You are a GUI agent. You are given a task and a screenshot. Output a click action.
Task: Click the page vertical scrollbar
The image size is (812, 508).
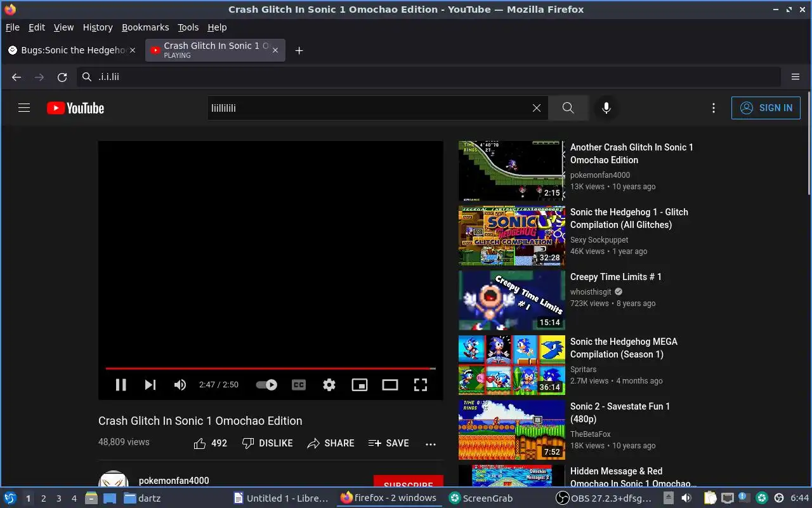(x=809, y=143)
